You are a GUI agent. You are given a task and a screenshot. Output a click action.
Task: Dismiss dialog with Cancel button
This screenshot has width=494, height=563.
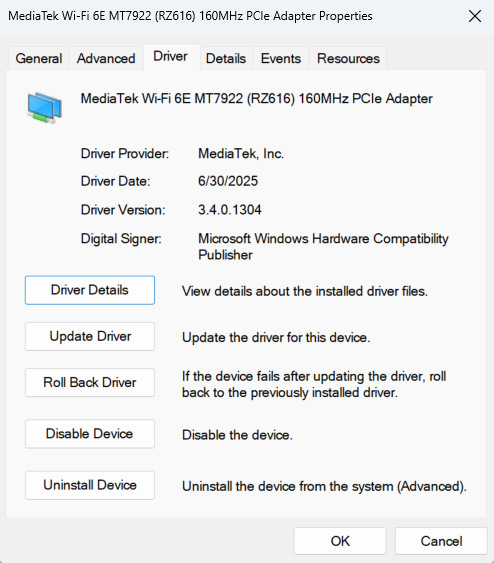[441, 541]
